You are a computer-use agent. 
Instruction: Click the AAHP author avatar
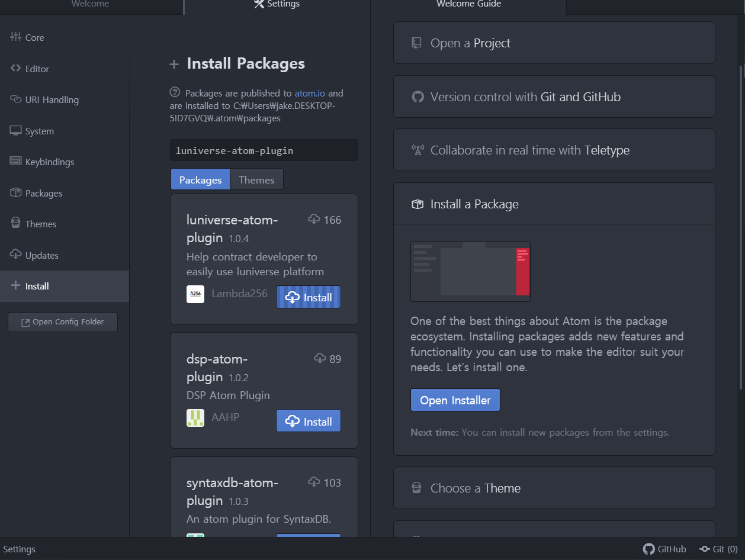195,418
